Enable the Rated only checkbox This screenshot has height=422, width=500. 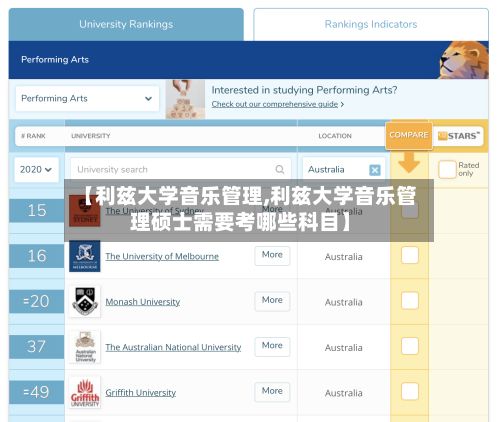tap(447, 169)
